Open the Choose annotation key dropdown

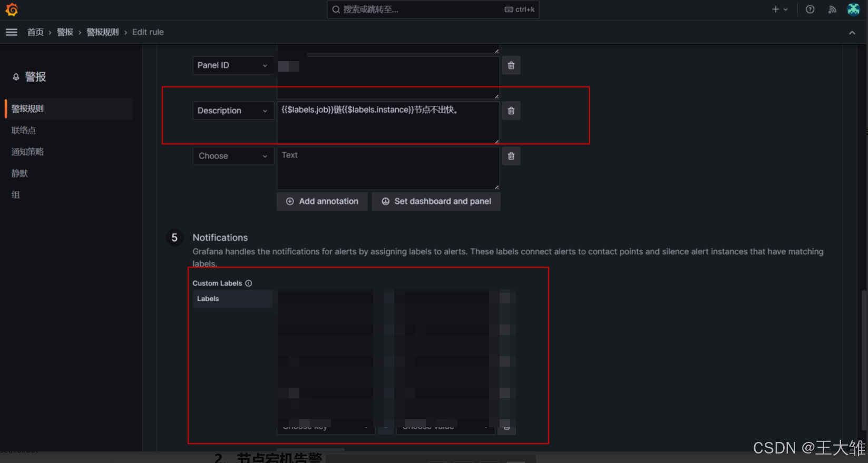tap(233, 156)
